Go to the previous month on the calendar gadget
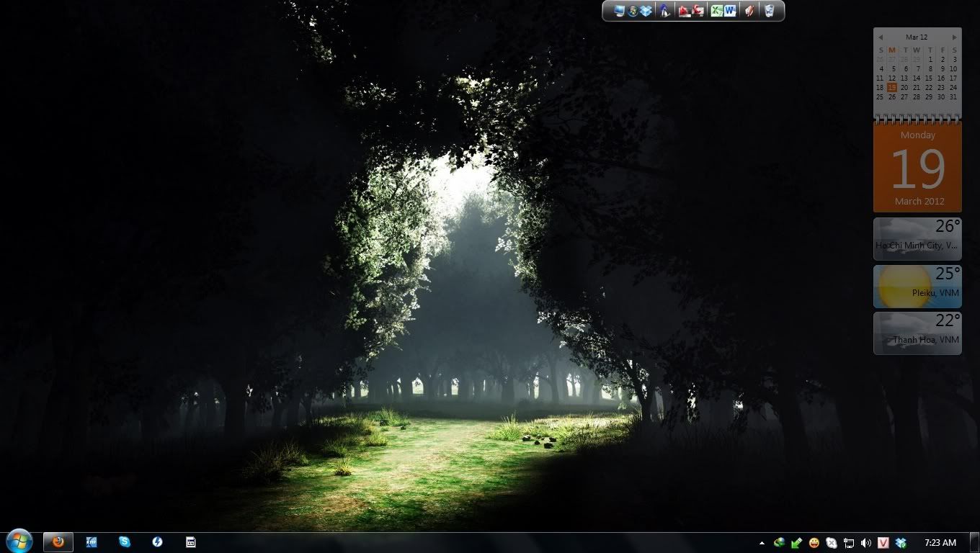The width and height of the screenshot is (980, 553). coord(881,37)
